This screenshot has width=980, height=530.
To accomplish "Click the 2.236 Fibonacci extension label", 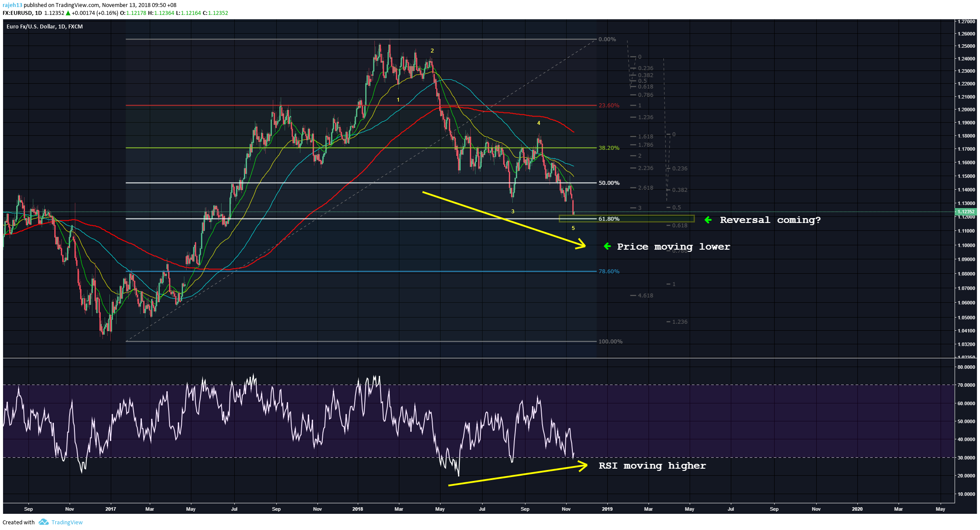I will coord(645,168).
